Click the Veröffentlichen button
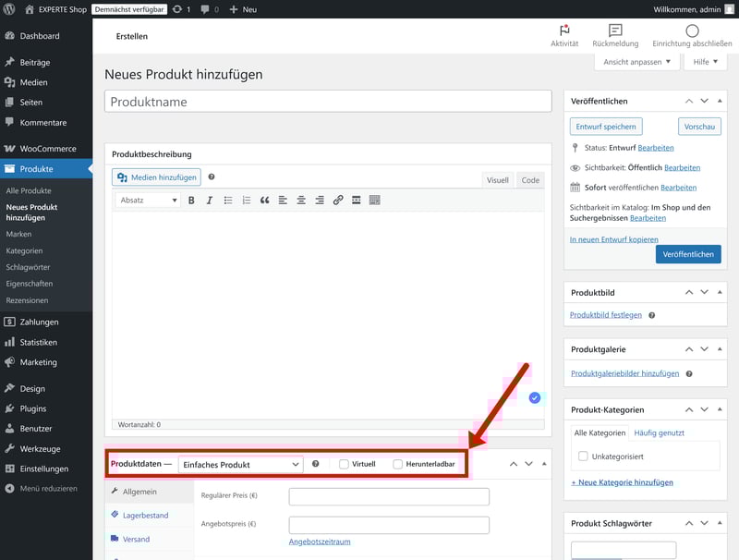The width and height of the screenshot is (739, 560). [688, 254]
